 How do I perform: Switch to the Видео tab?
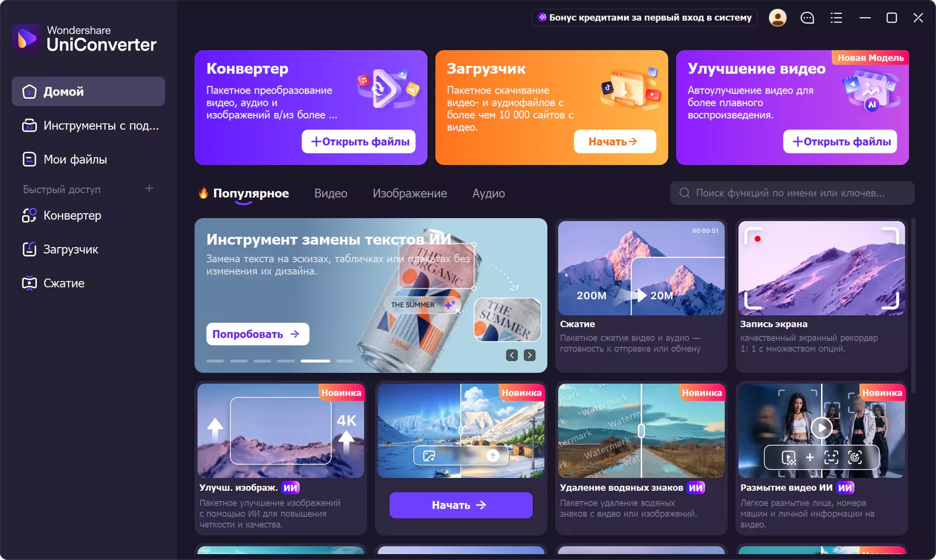pos(331,193)
